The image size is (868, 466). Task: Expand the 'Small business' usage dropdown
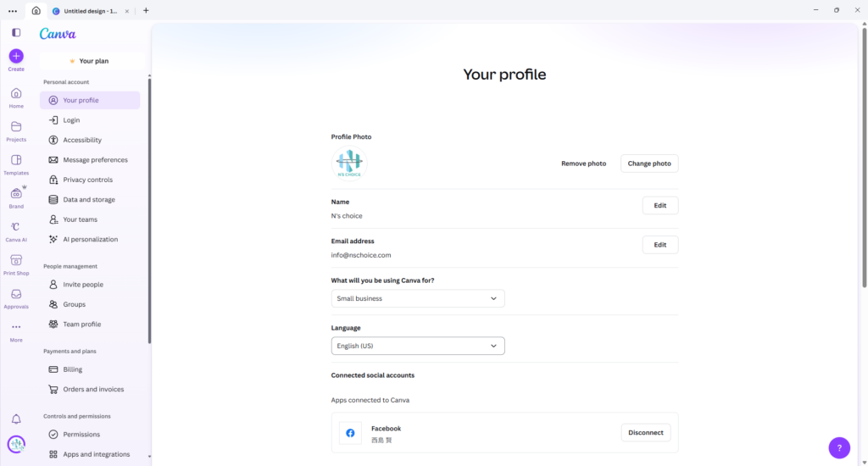click(x=417, y=298)
